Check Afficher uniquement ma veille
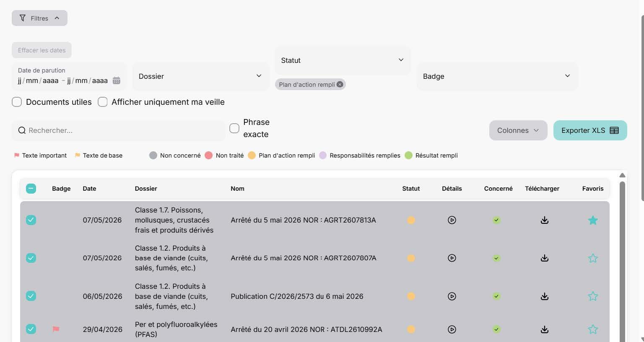The width and height of the screenshot is (644, 342). (103, 102)
